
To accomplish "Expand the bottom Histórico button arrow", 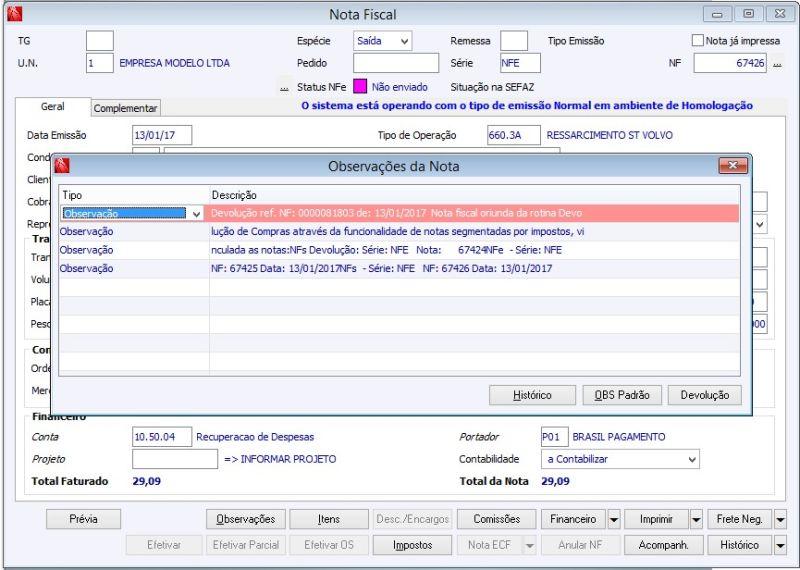I will click(780, 546).
